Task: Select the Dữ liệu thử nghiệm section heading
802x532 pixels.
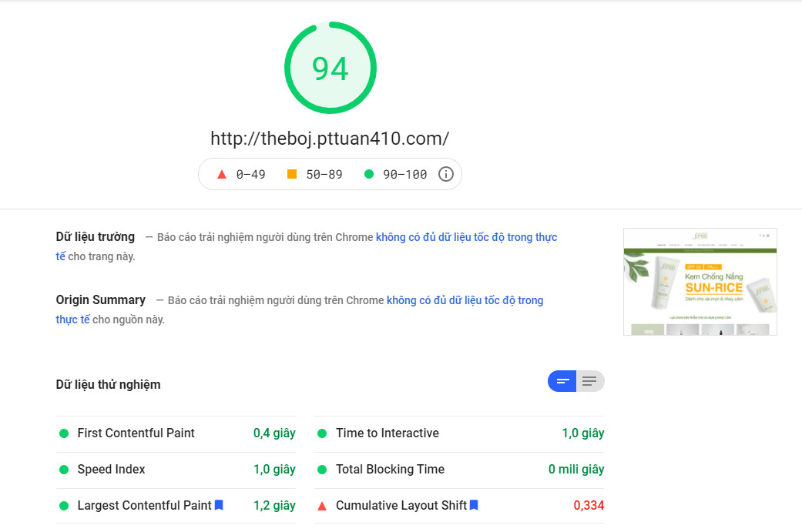Action: pyautogui.click(x=108, y=384)
